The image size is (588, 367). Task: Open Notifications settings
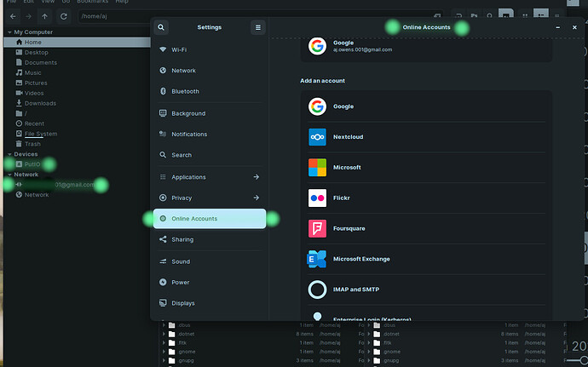pyautogui.click(x=210, y=135)
